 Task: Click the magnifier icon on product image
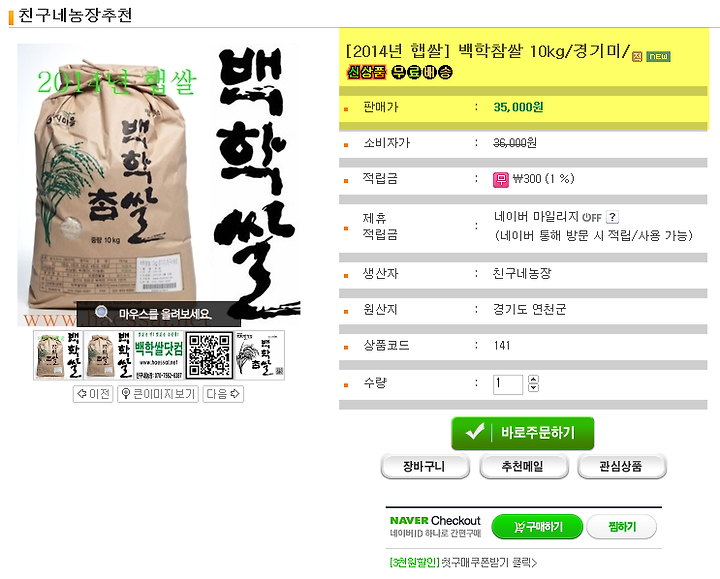(102, 313)
